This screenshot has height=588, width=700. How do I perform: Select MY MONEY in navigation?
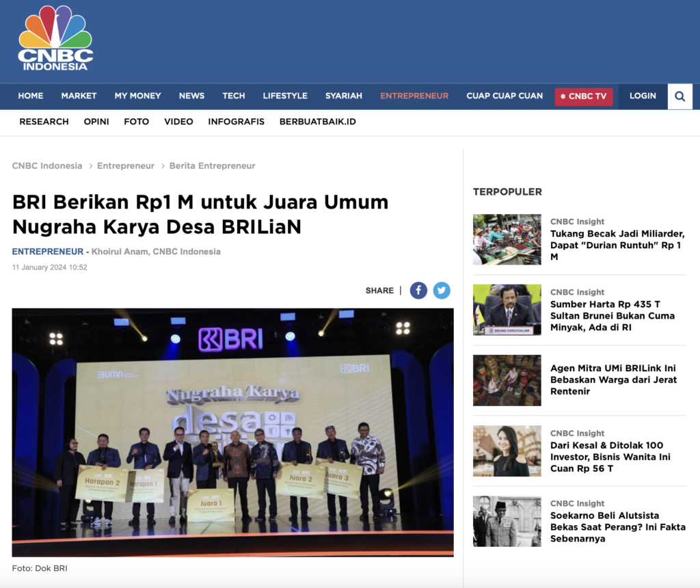pos(137,96)
